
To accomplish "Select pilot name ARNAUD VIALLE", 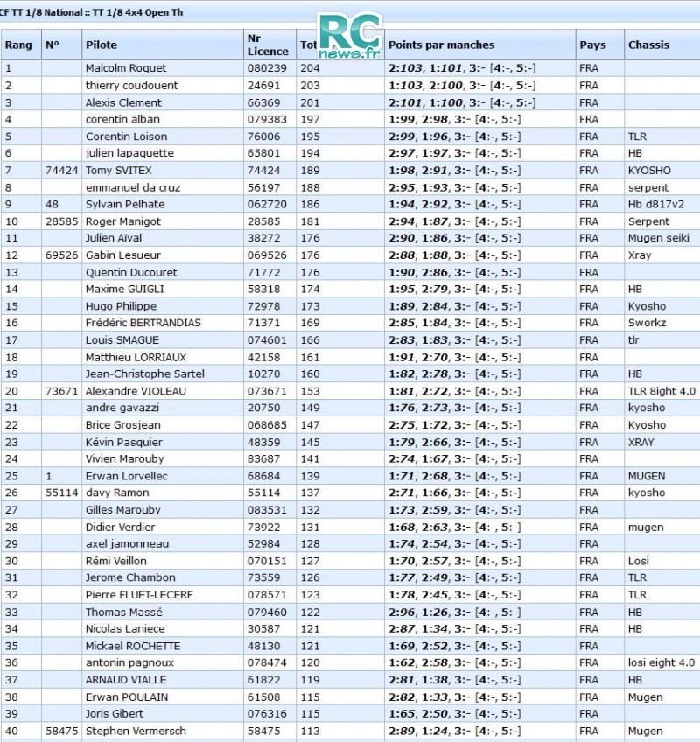I will (126, 680).
